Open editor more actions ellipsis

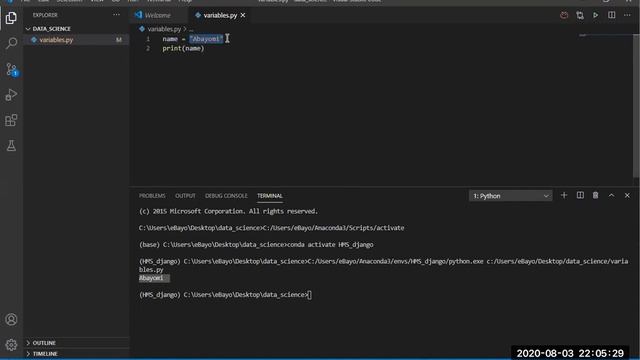627,15
